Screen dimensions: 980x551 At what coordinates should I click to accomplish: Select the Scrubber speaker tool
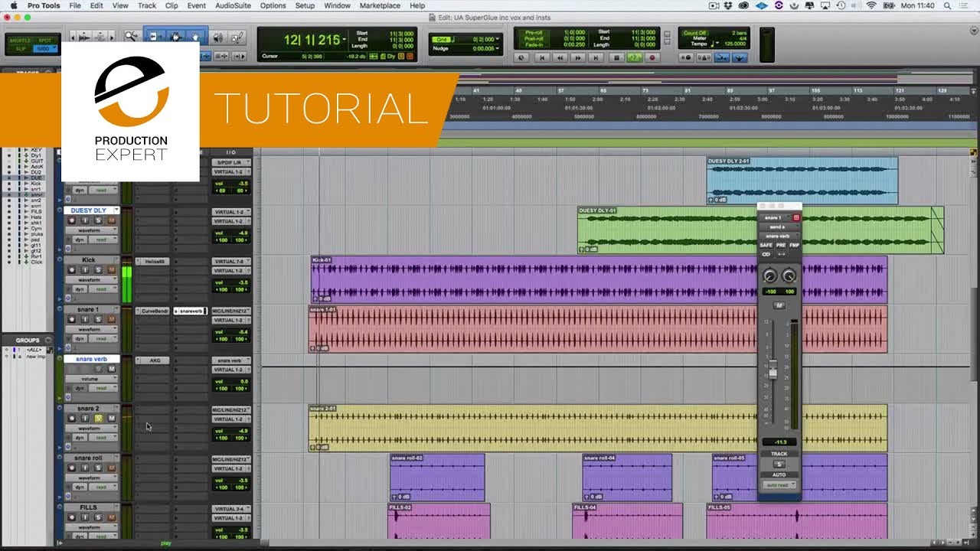pyautogui.click(x=217, y=37)
